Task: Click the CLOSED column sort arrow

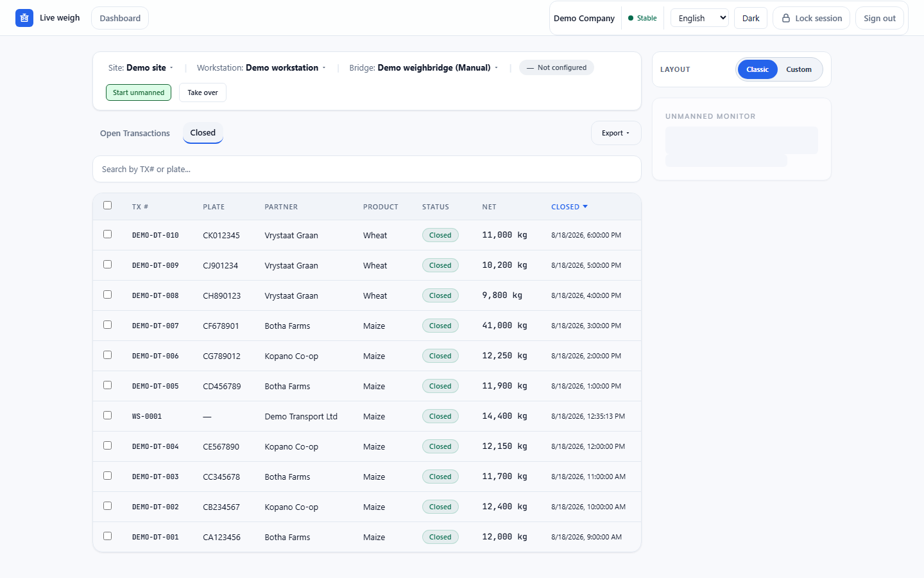Action: 585,207
